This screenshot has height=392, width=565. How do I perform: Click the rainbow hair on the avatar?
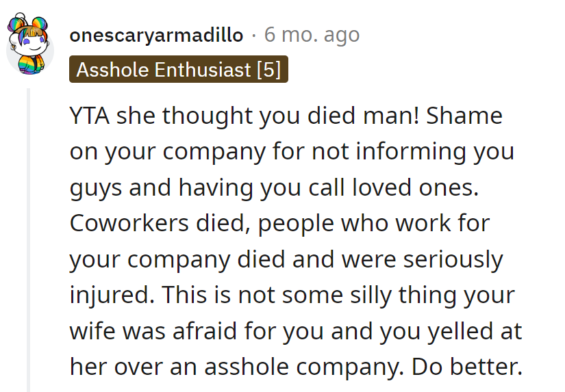(x=28, y=27)
